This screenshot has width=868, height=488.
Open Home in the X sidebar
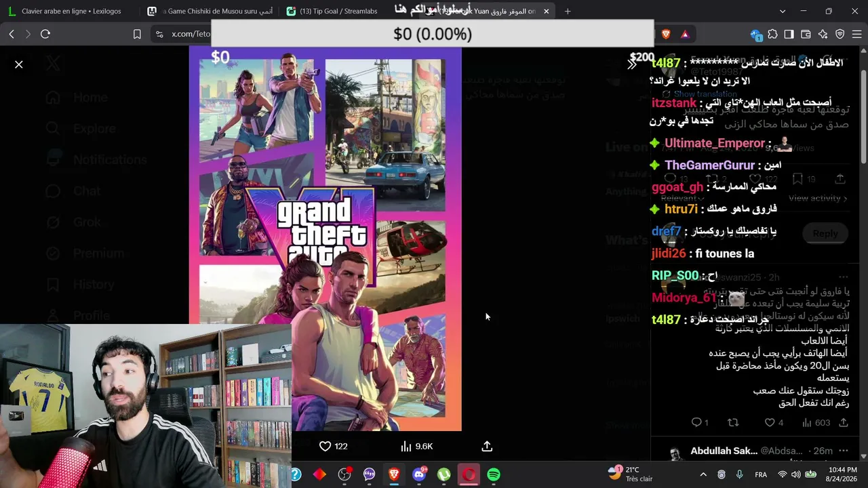[77, 98]
